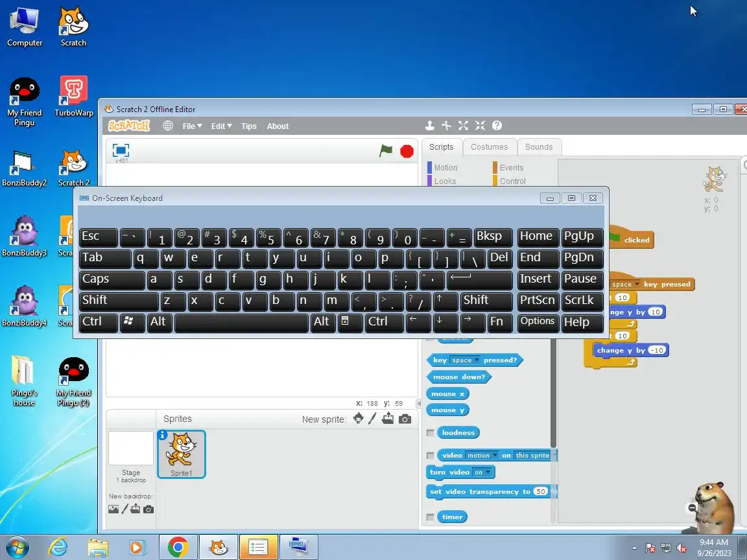
Task: Enable the timer stage monitor checkbox
Action: [430, 517]
